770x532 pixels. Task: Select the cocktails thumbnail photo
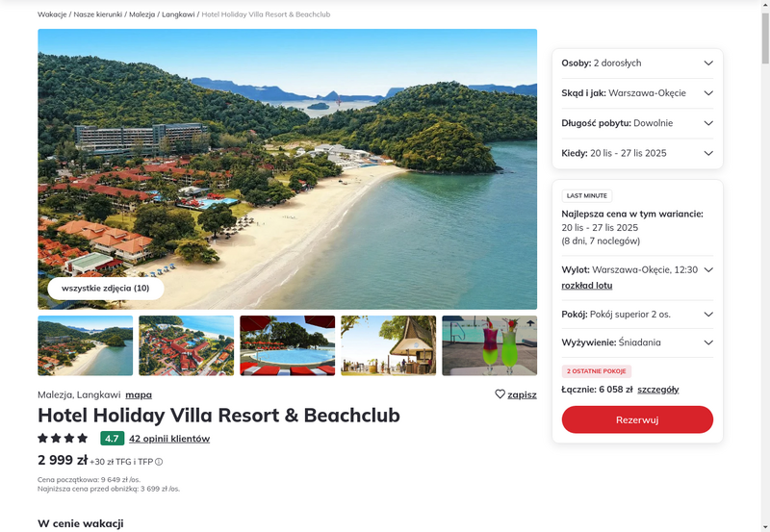489,345
